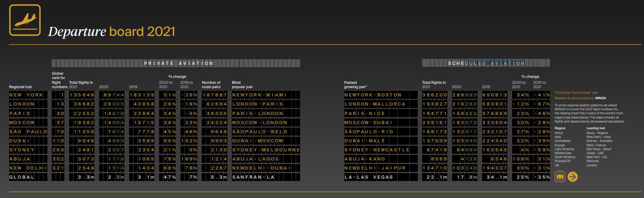Click the yellow suitcase icon
Viewport: 644px width, 198px height.
click(560, 176)
